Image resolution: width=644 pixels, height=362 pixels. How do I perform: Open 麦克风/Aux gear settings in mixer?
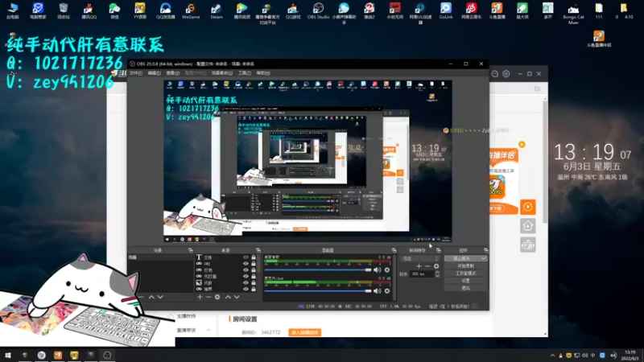coord(387,291)
